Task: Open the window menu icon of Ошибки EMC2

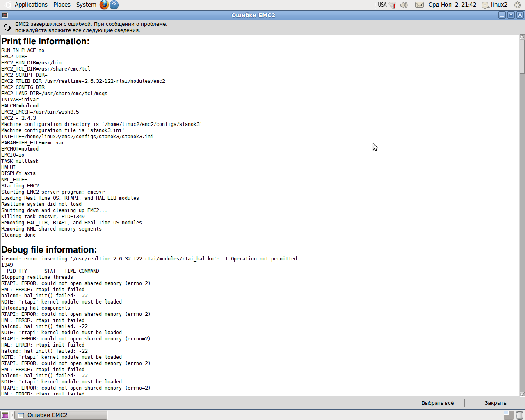Action: (5, 15)
